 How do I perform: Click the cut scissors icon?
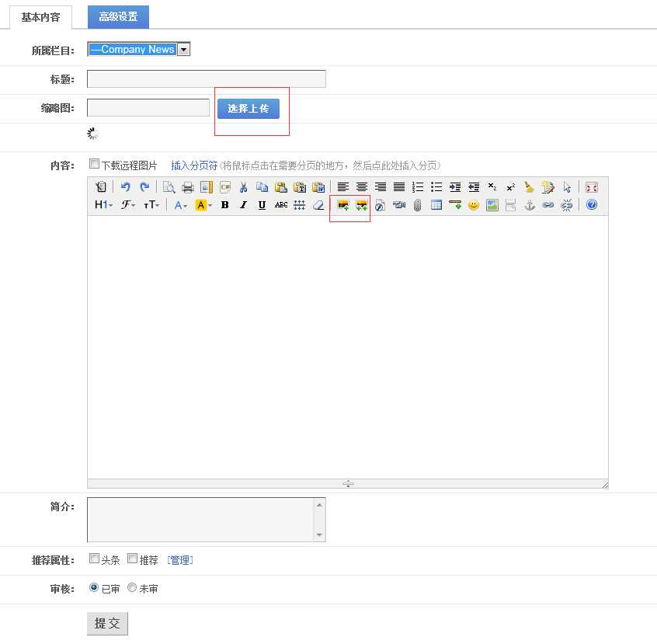(x=243, y=187)
